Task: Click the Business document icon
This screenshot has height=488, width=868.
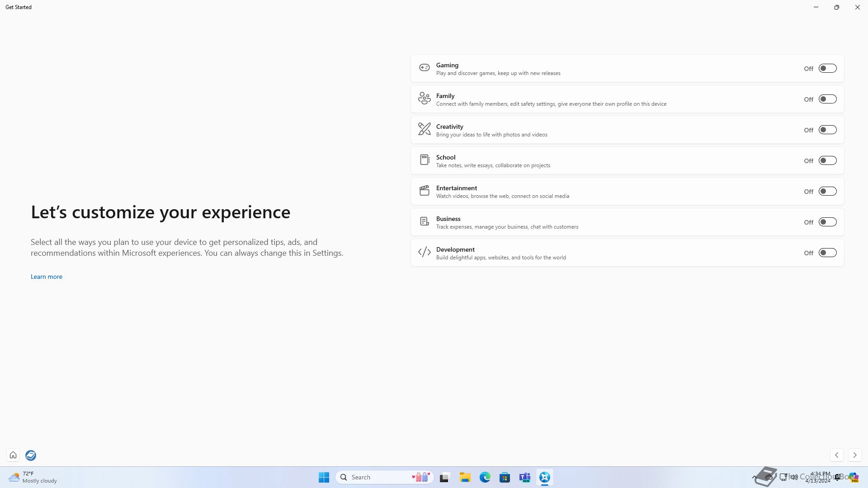Action: click(x=424, y=221)
